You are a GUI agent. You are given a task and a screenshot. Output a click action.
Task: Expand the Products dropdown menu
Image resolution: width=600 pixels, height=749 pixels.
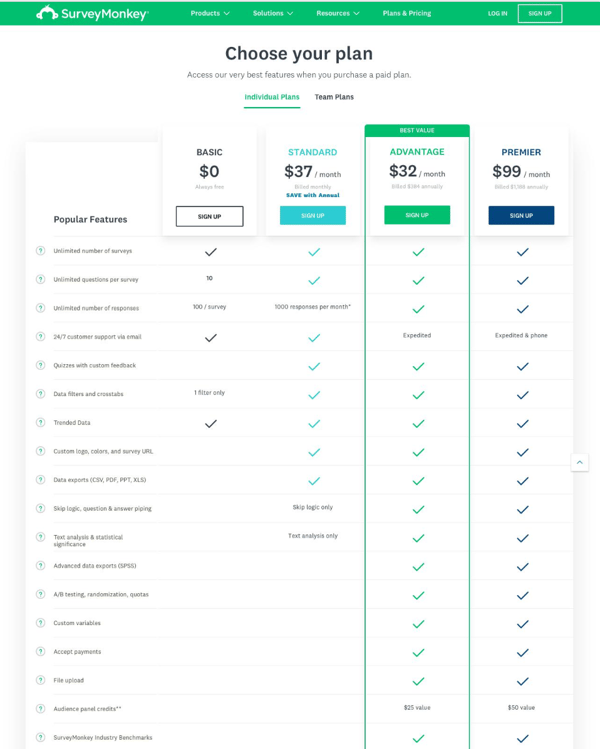210,13
